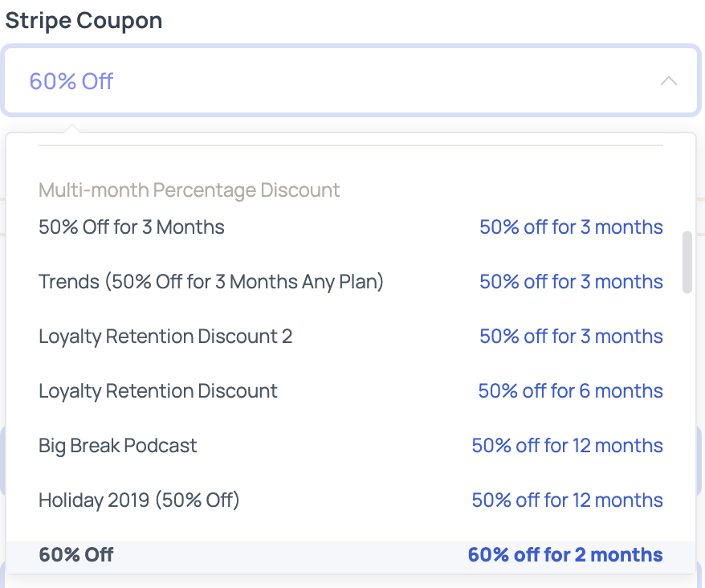Click the dropdown list scrollbar thumb
This screenshot has height=588, width=705.
pos(687,261)
